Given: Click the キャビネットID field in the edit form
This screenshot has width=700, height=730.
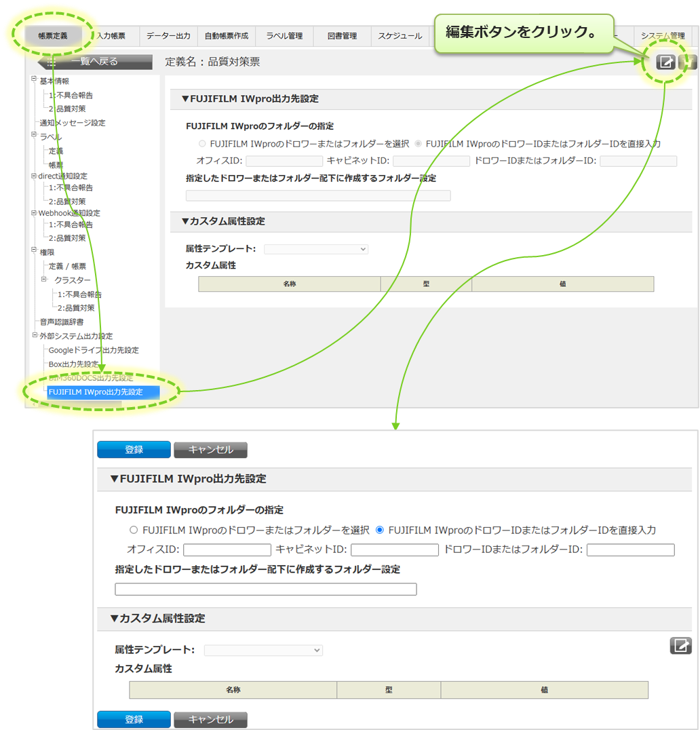Looking at the screenshot, I should click(395, 550).
